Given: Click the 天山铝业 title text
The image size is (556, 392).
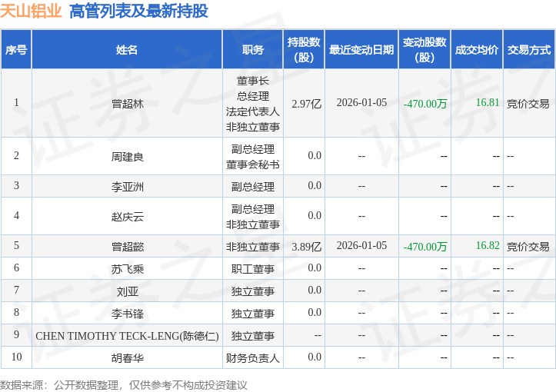Looking at the screenshot, I should [32, 11].
